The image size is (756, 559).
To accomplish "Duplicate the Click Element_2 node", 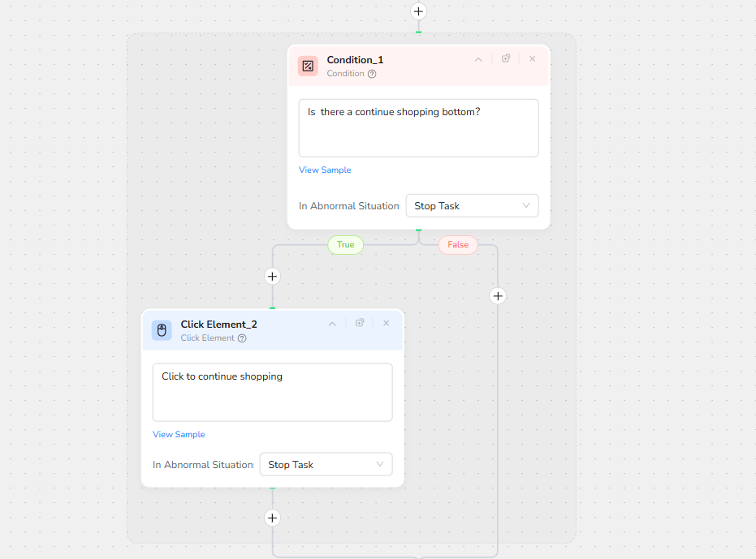I will click(x=360, y=323).
